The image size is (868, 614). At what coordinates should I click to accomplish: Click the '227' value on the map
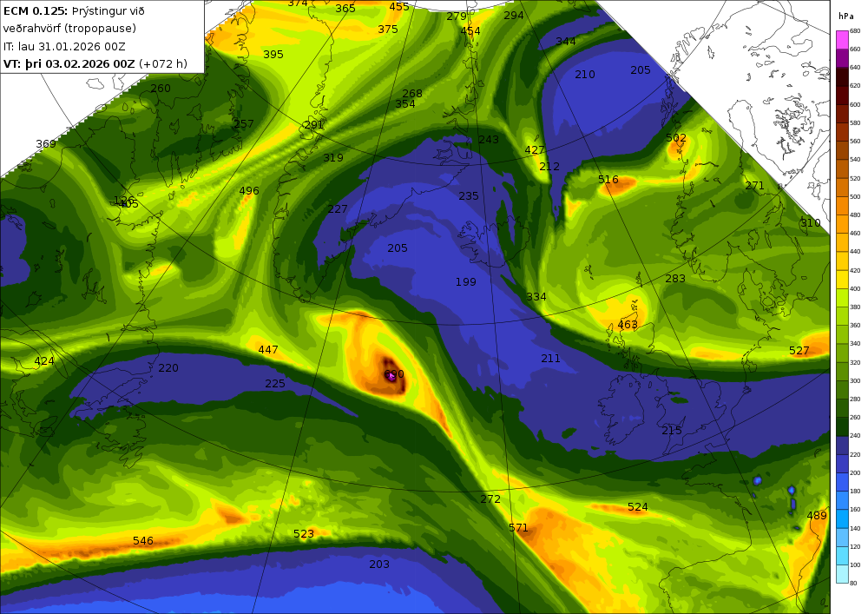click(338, 208)
